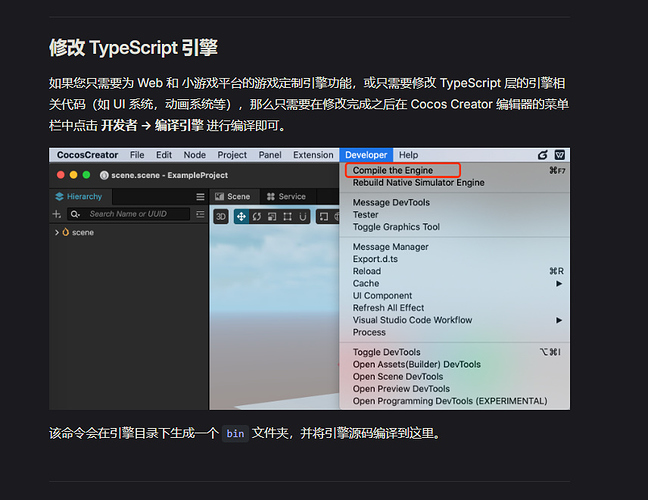Open the Node menu
Viewport: 648px width, 500px height.
tap(195, 155)
